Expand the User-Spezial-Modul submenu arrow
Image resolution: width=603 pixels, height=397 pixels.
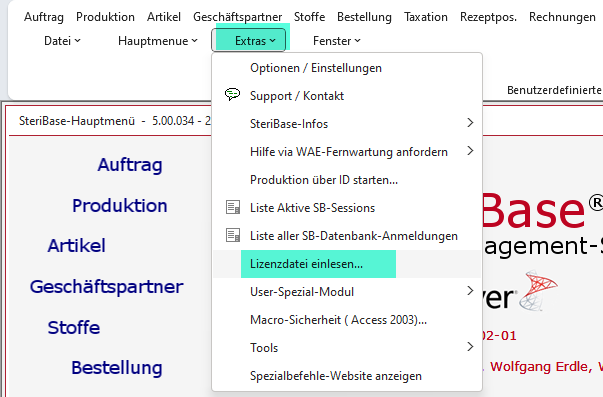[470, 291]
